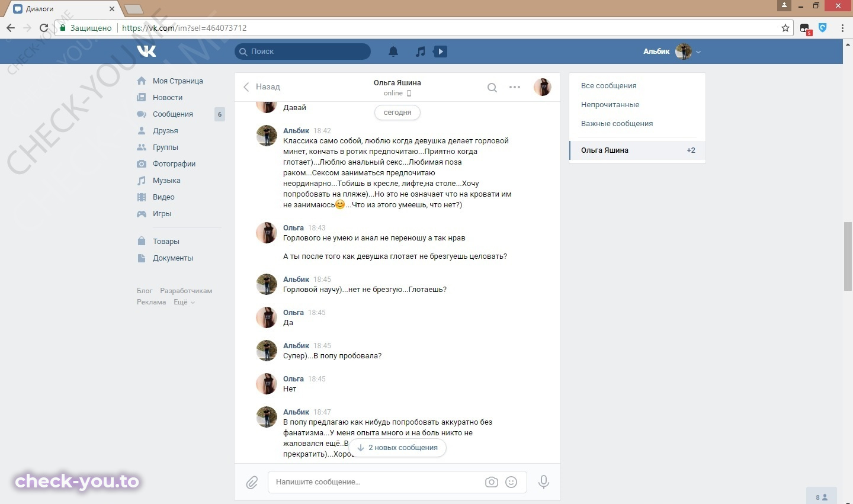The image size is (853, 504).
Task: Click the Ольга avatar beside 18:45 'Да' message
Action: 267,317
